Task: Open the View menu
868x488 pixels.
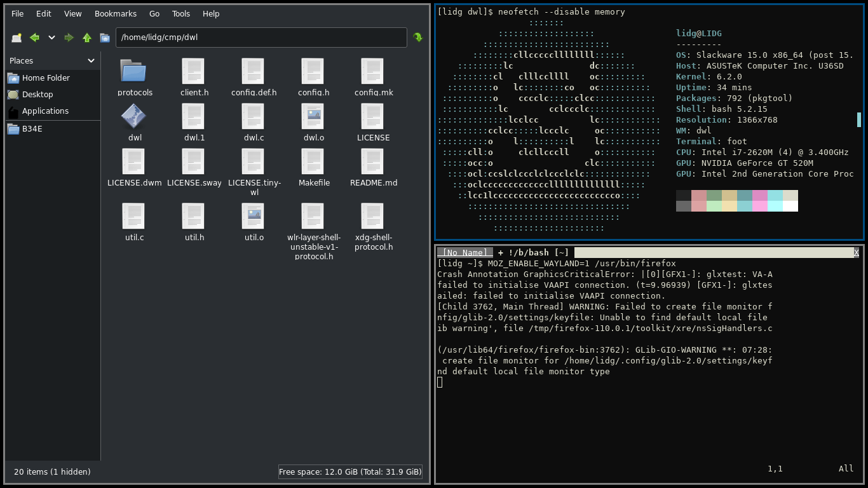Action: 73,13
